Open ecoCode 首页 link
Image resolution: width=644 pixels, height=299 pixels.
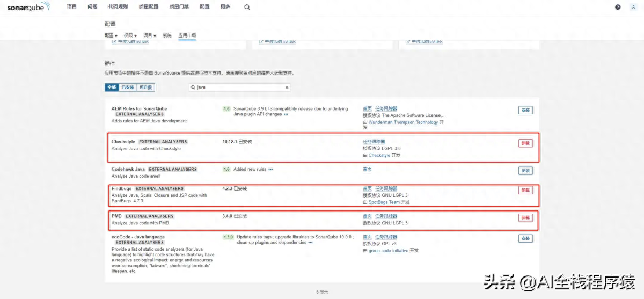pyautogui.click(x=368, y=237)
